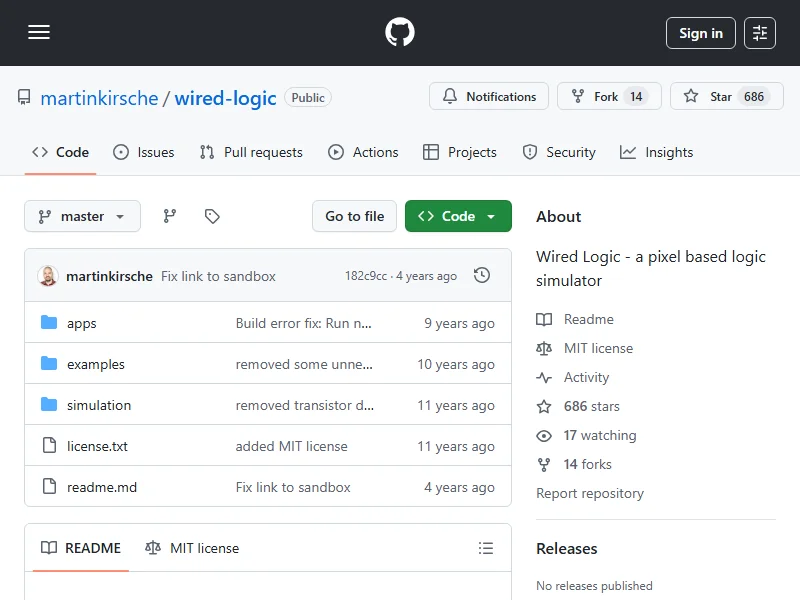Switch to the Pull requests tab

[251, 152]
